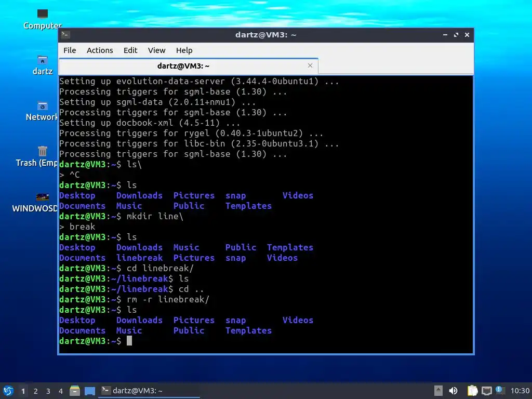Maximize the terminal window
This screenshot has height=399, width=532.
[x=456, y=35]
